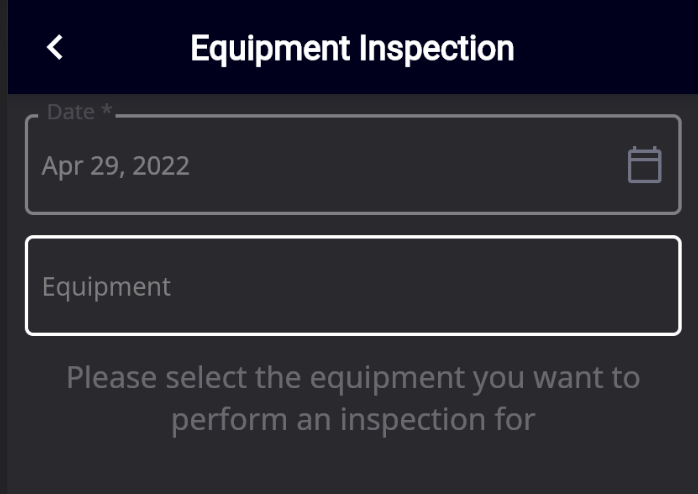This screenshot has width=698, height=494.
Task: Click the narrow dark strip at the left edge
Action: pyautogui.click(x=4, y=247)
